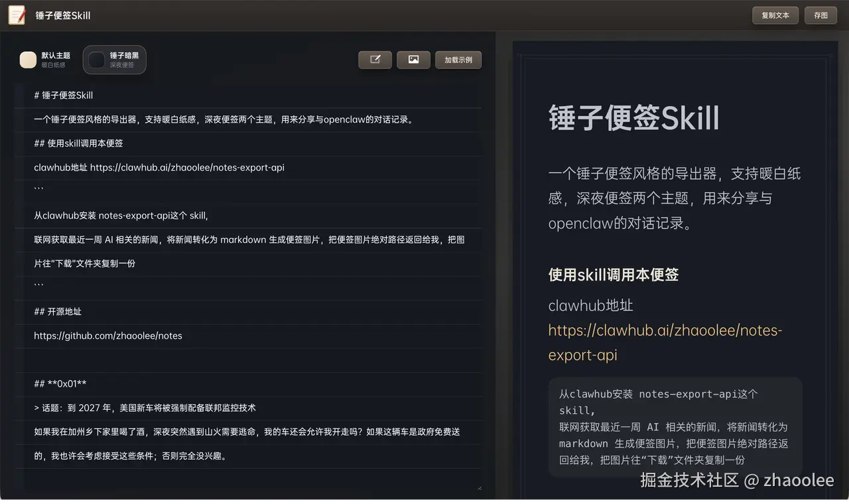Select the 默认主题 warm white theme
Screen dimensions: 849x504
tap(44, 60)
